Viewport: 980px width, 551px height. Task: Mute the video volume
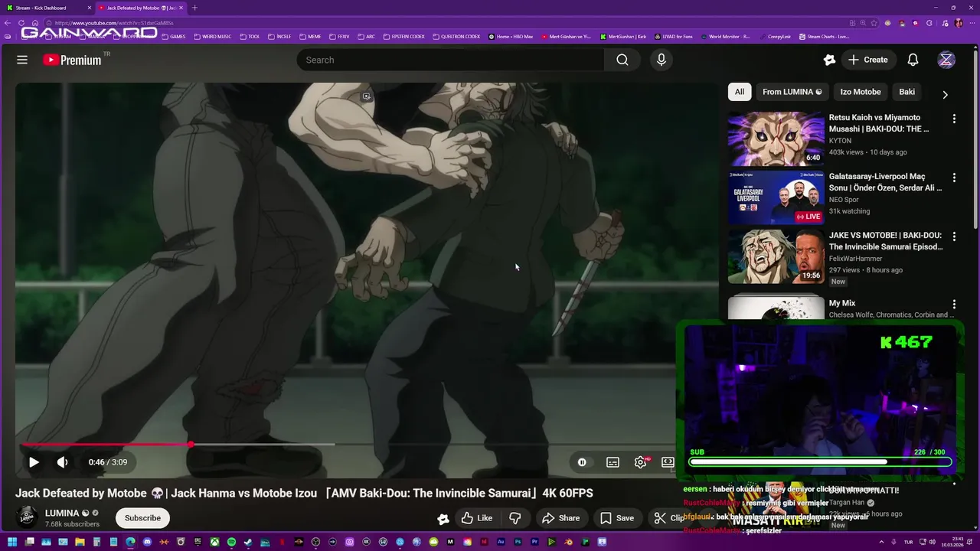63,462
